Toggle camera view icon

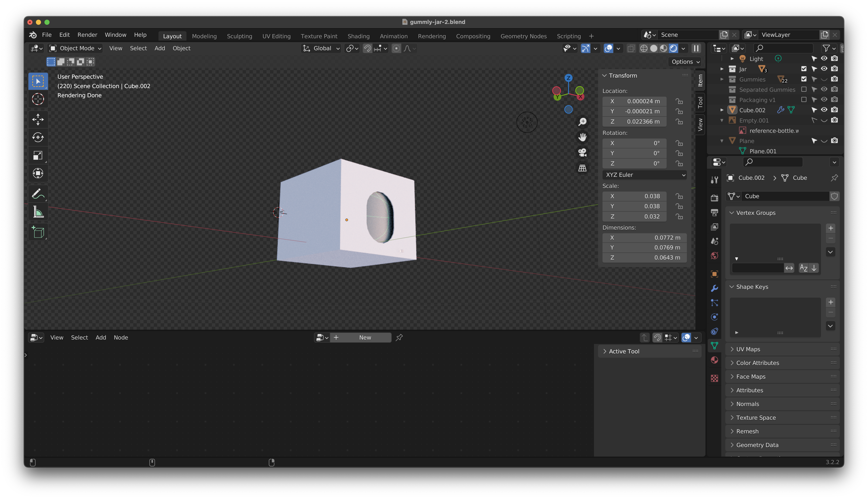coord(582,152)
